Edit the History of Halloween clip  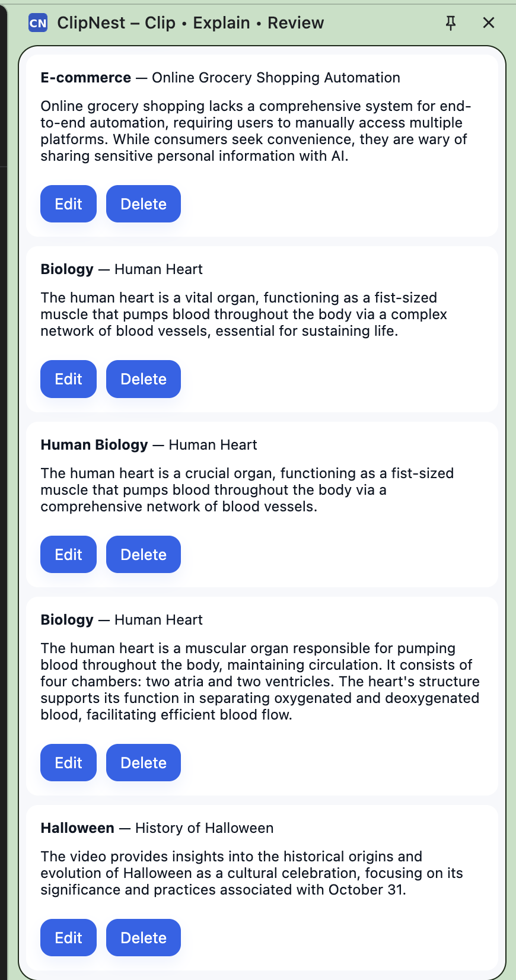pos(68,938)
